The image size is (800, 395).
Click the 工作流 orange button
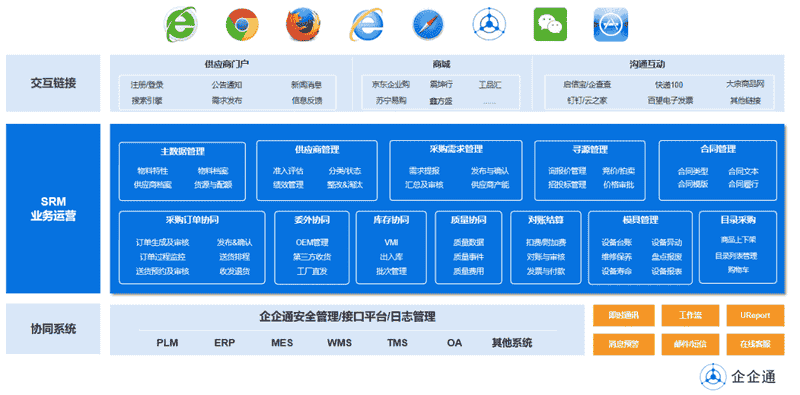[690, 315]
